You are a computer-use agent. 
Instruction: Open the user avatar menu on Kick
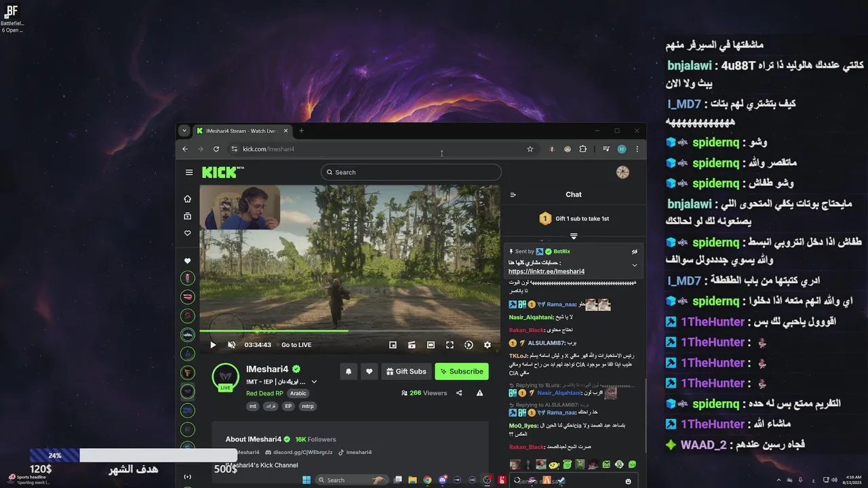(623, 172)
